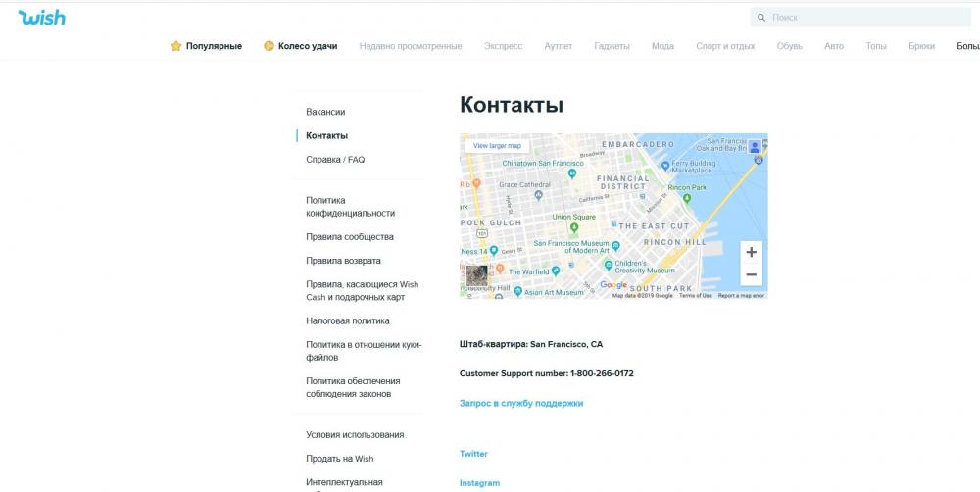
Task: Click the search magnifier icon
Action: click(x=761, y=18)
